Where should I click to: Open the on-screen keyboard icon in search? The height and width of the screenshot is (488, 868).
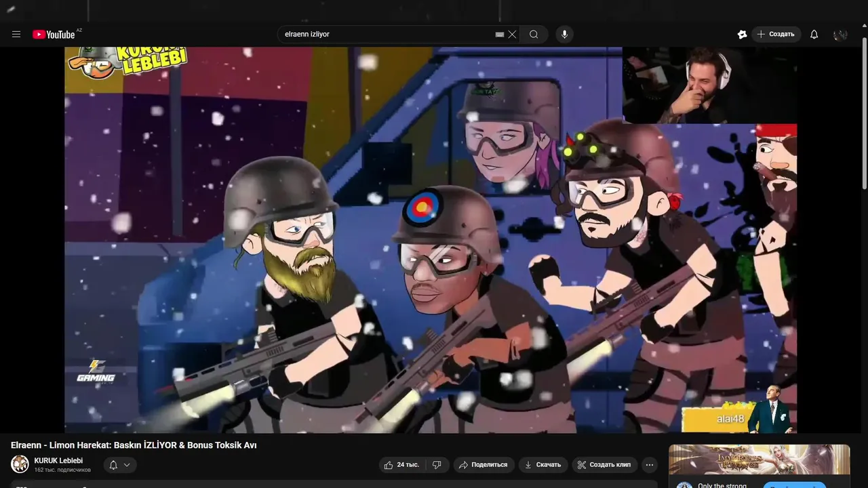[500, 35]
